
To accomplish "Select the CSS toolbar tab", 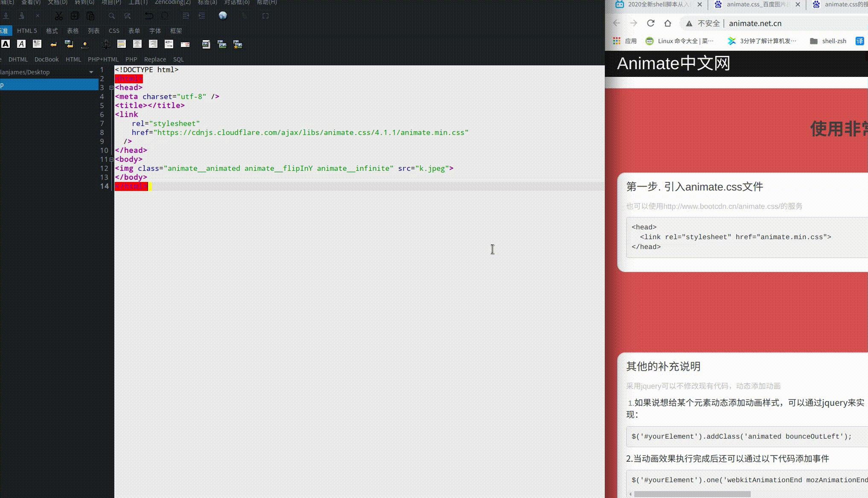I will (114, 31).
